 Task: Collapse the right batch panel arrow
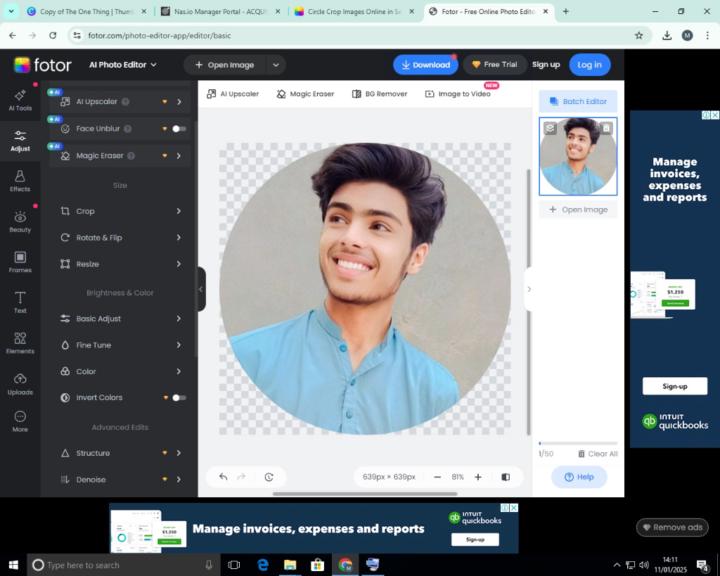pos(529,289)
